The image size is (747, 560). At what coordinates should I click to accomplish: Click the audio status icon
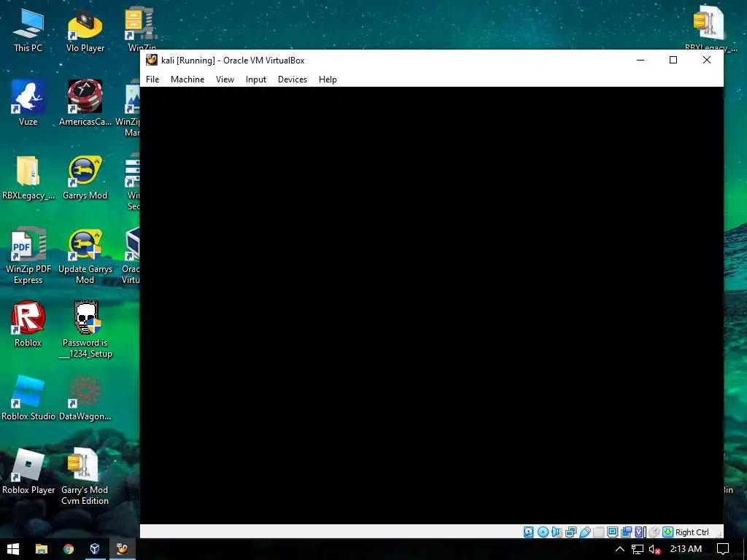(x=557, y=532)
